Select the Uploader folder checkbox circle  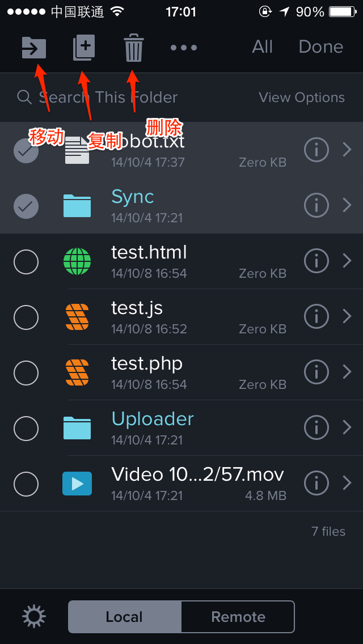click(x=26, y=429)
